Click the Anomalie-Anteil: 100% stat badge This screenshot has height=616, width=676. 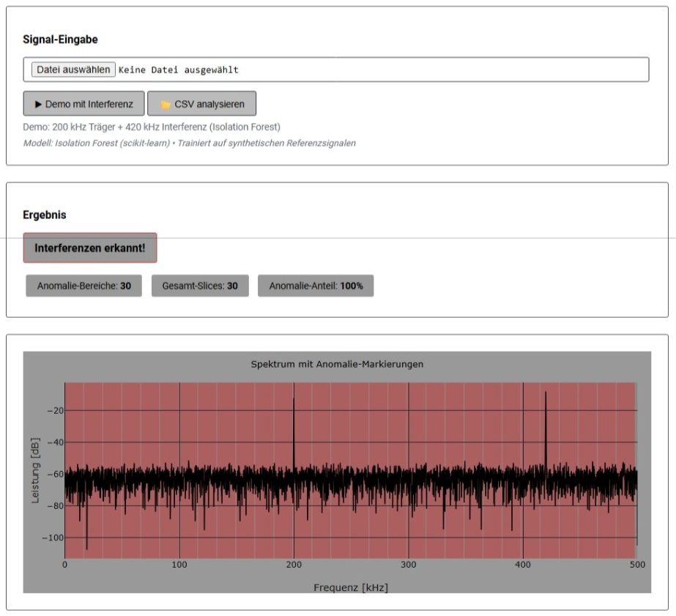click(x=316, y=286)
